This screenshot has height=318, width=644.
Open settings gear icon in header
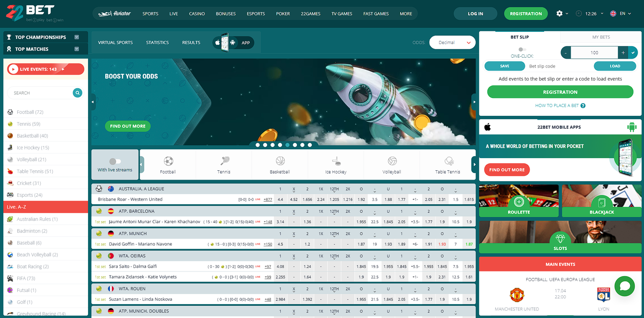(559, 13)
